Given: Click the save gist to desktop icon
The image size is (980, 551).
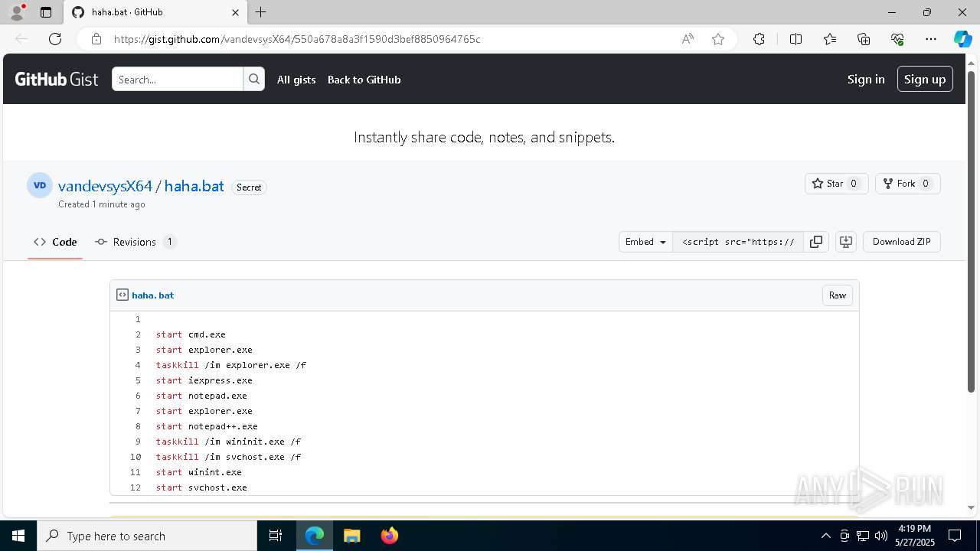Looking at the screenshot, I should click(x=846, y=242).
